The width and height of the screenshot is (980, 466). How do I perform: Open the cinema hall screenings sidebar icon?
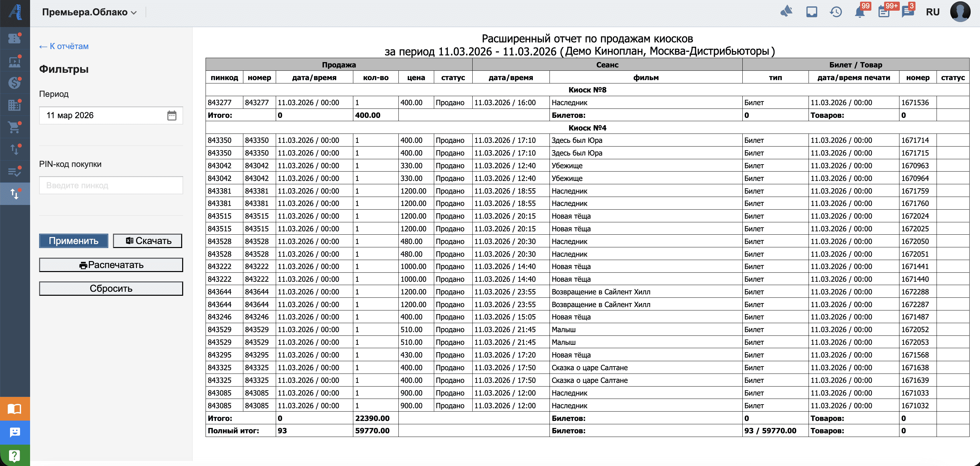pos(14,61)
